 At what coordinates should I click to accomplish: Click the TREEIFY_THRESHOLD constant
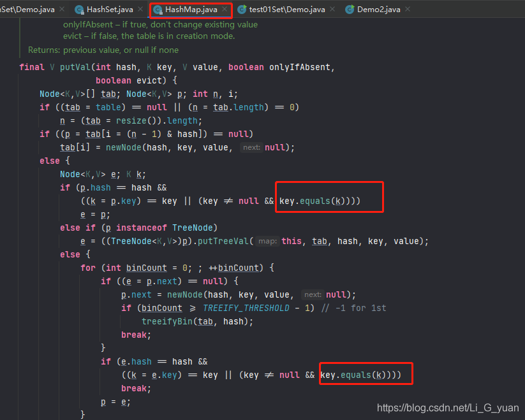[246, 308]
